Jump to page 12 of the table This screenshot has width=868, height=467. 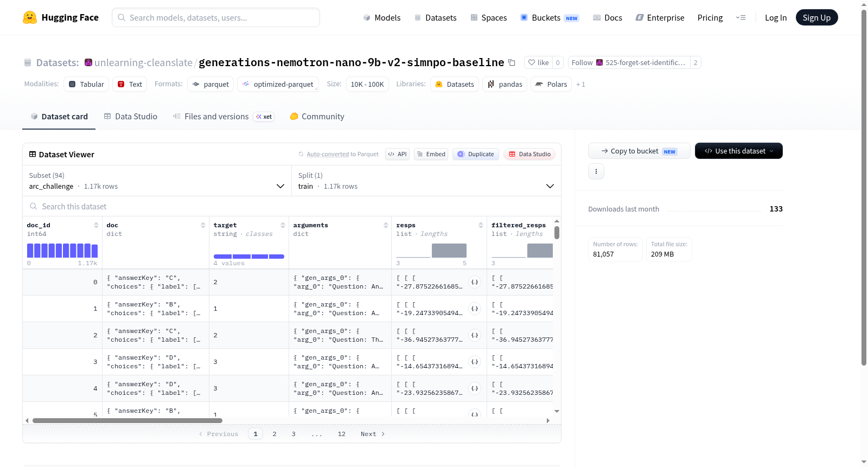tap(342, 434)
